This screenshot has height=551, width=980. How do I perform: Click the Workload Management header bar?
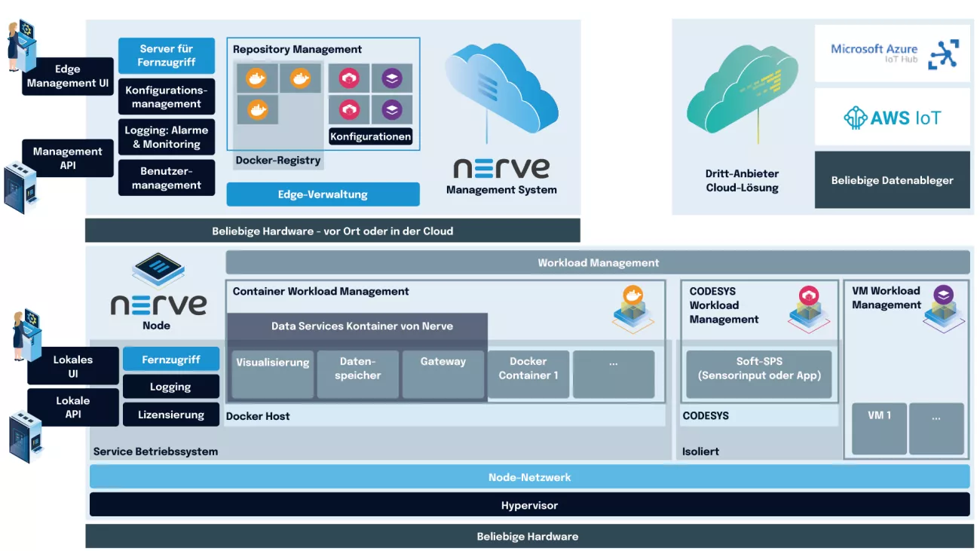[598, 262]
